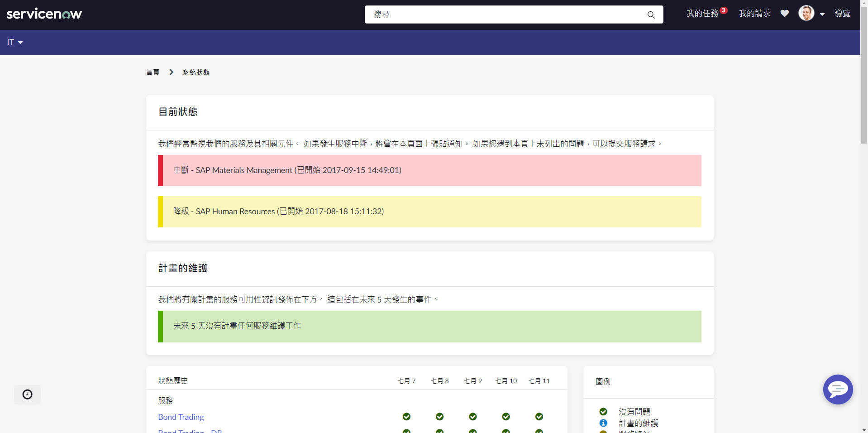Click the 七月 9 column header
Screen dimensions: 868x433
[473, 381]
